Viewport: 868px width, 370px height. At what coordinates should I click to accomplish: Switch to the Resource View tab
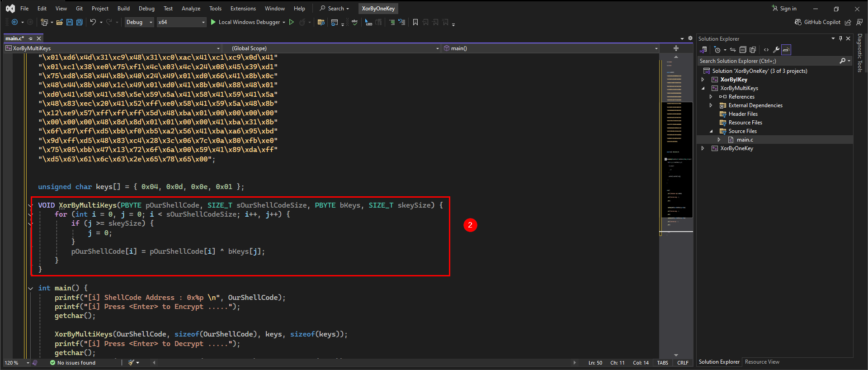(x=762, y=362)
